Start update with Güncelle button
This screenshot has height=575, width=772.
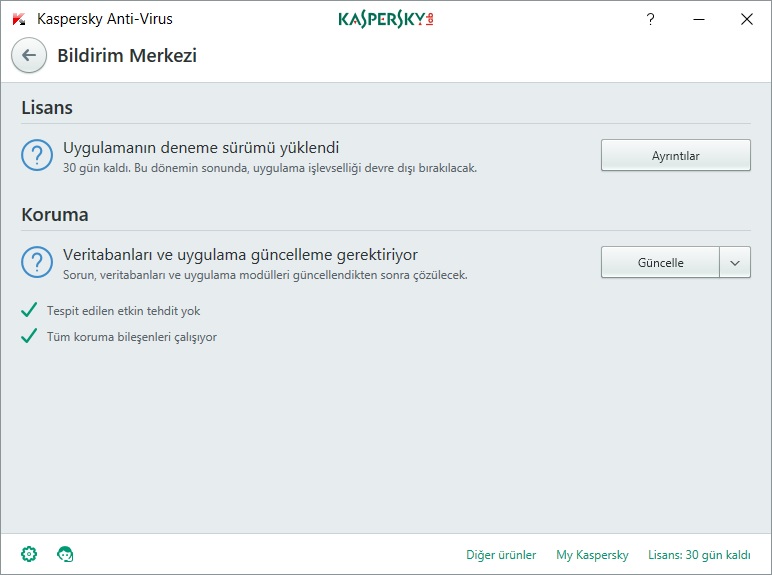tap(660, 262)
